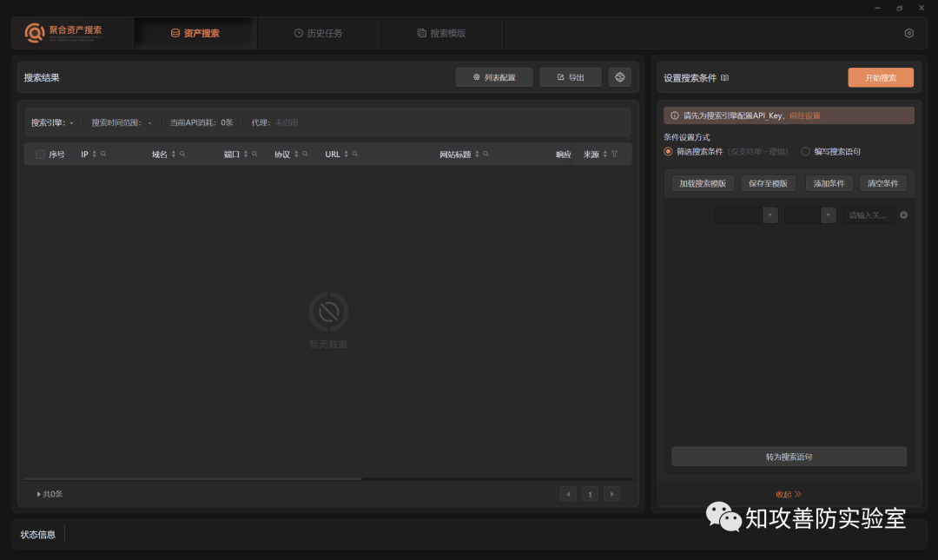The image size is (938, 560).
Task: Collapse the panel via 收起
Action: pos(789,494)
